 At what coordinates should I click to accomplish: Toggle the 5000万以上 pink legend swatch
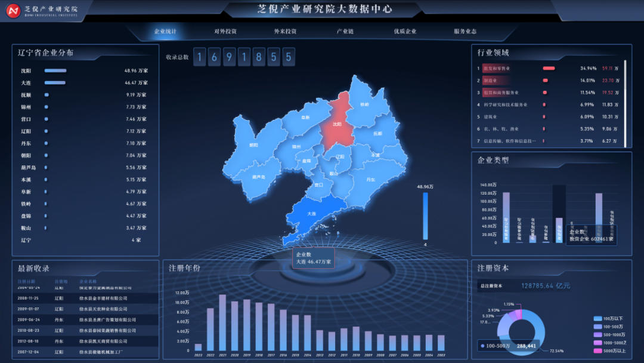coord(599,350)
